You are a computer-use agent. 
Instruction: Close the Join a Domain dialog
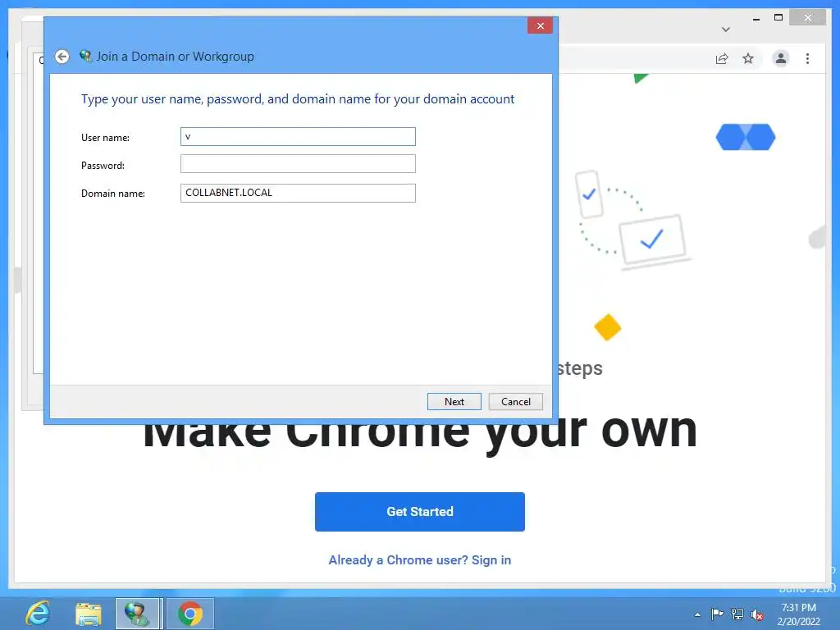pyautogui.click(x=540, y=25)
